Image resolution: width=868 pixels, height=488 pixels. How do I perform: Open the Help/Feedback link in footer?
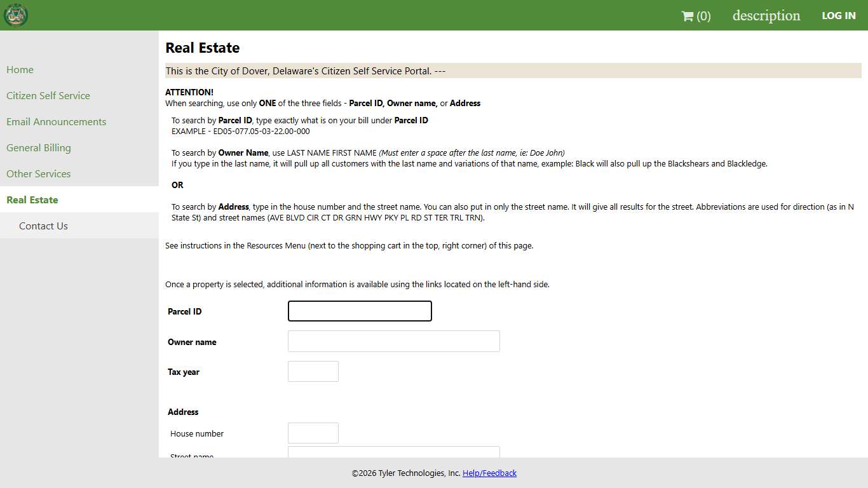coord(489,473)
